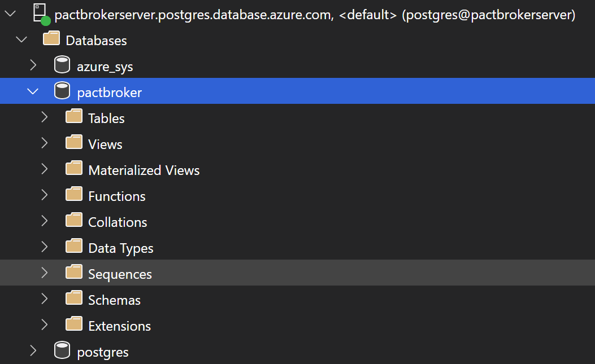Screen dimensions: 595x364
Task: Collapse the pactbroker database chevron
Action: tap(33, 91)
